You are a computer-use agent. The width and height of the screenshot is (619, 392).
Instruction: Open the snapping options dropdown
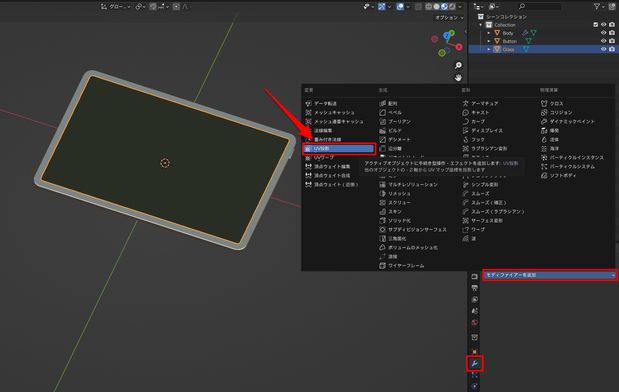pos(164,7)
